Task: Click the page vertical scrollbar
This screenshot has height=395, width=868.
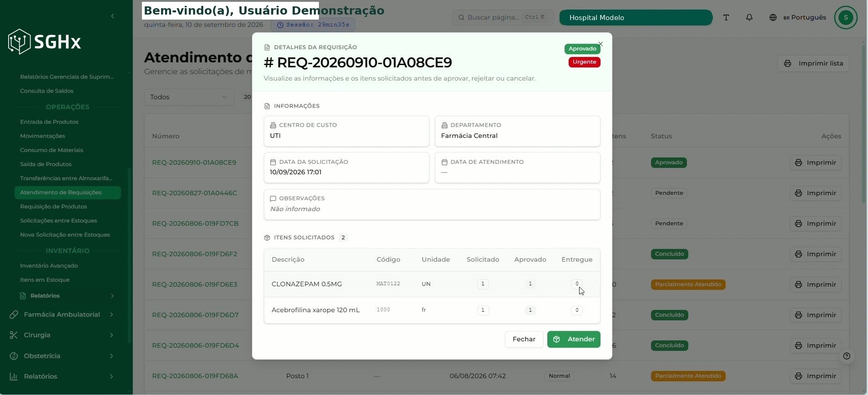Action: [863, 124]
